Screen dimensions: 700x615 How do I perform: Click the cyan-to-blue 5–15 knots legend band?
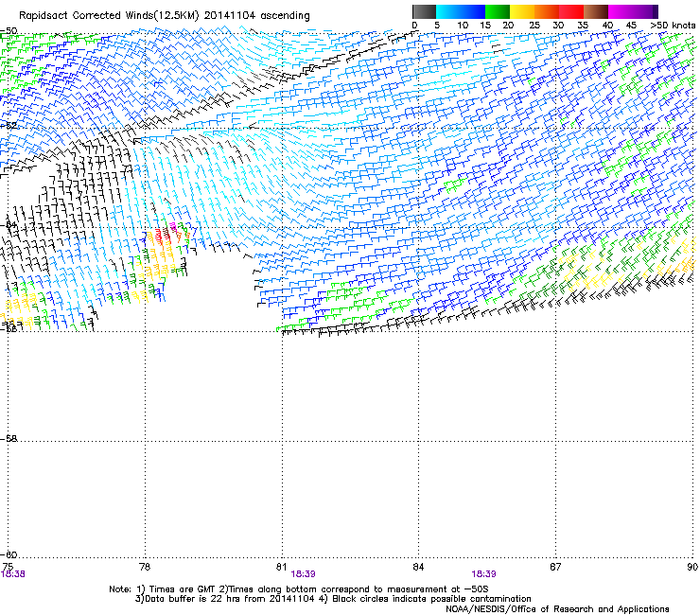tap(461, 11)
